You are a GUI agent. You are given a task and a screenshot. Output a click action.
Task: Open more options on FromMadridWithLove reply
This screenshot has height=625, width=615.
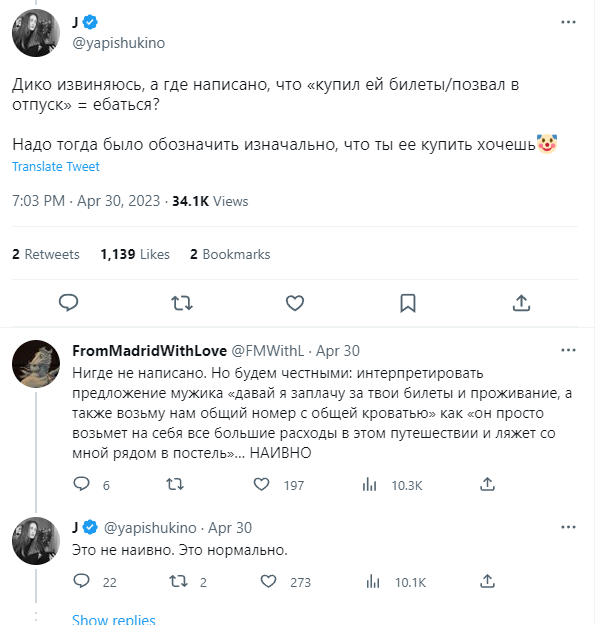(568, 350)
